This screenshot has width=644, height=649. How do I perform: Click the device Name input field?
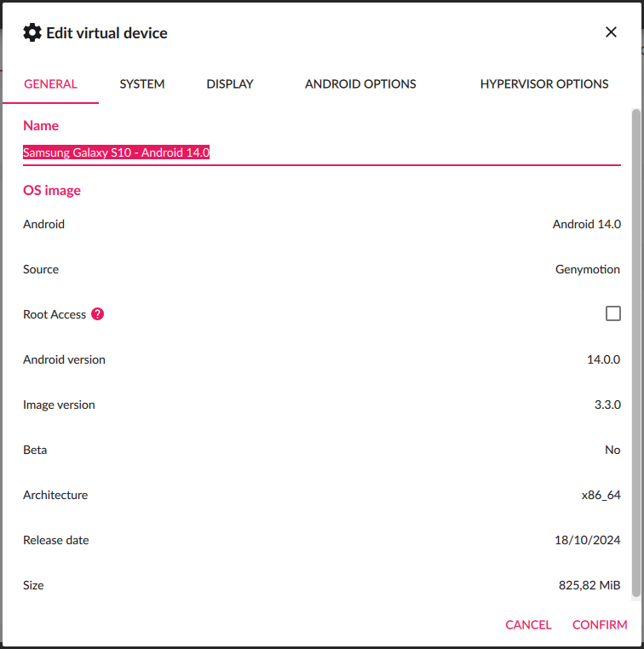(322, 153)
